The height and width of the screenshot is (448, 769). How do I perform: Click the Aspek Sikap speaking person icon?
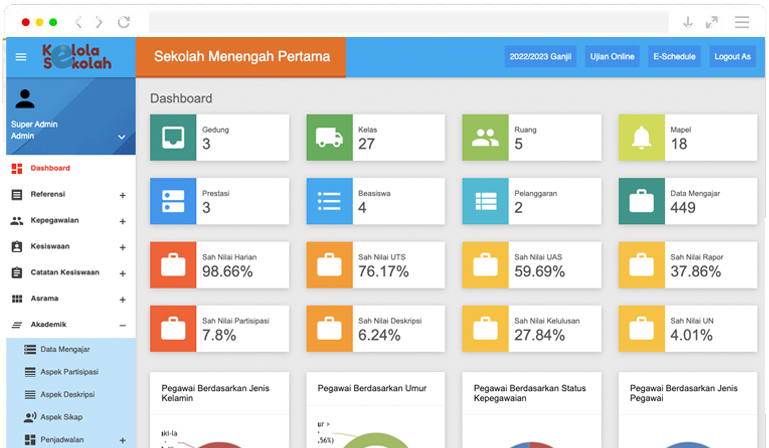pos(30,417)
